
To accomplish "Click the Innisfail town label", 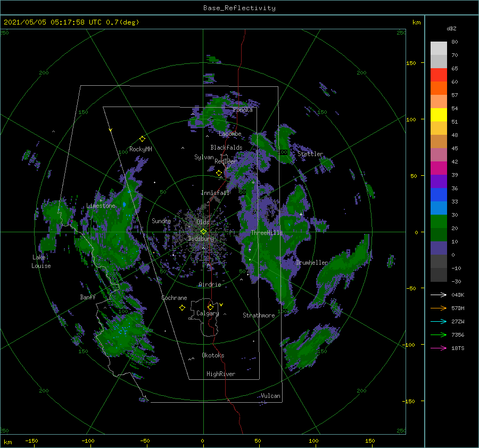I will coord(215,193).
